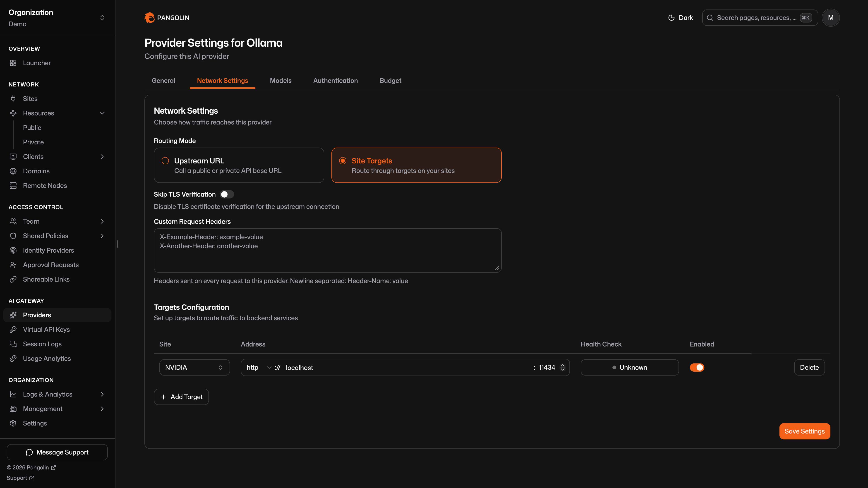Click the Add Target button
The width and height of the screenshot is (868, 488).
click(181, 397)
